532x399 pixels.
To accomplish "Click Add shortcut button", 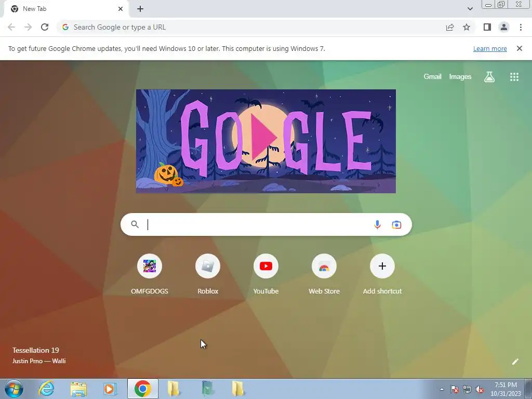I will tap(382, 274).
